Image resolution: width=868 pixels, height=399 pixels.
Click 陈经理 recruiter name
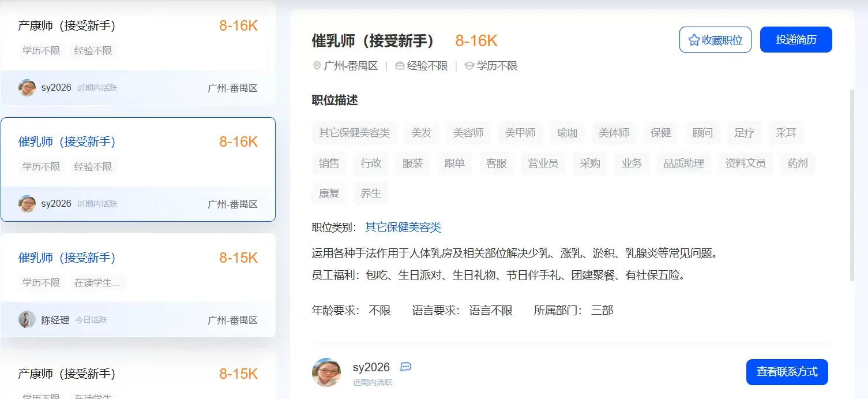pyautogui.click(x=55, y=320)
